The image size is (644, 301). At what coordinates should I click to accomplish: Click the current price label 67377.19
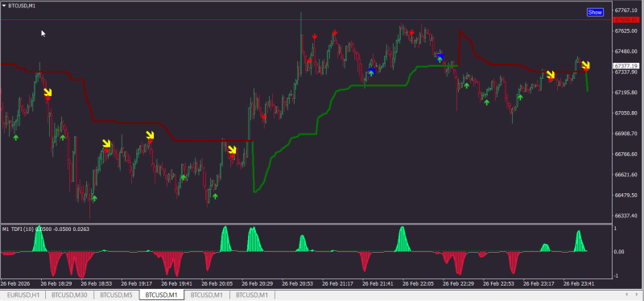click(x=625, y=66)
